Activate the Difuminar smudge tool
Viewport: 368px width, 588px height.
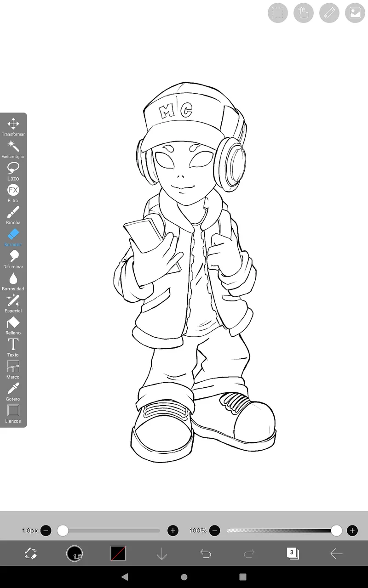[x=13, y=260]
